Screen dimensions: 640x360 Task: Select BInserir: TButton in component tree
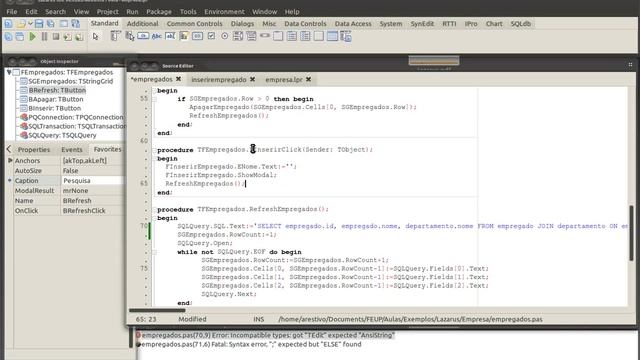pyautogui.click(x=55, y=108)
